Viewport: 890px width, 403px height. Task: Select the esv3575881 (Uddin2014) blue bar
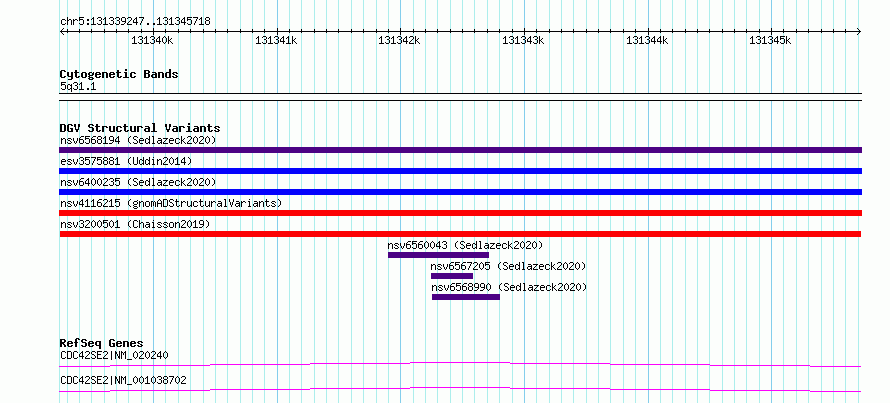pos(460,171)
